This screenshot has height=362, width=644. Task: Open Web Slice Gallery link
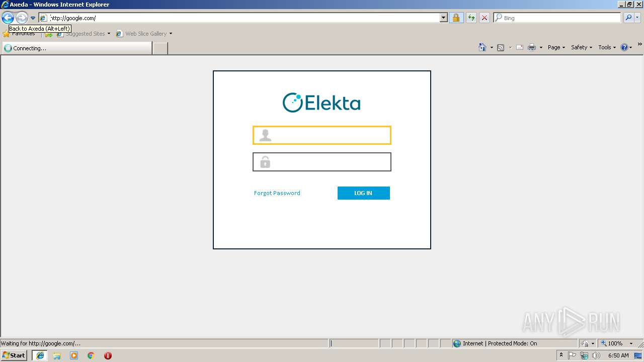[144, 34]
